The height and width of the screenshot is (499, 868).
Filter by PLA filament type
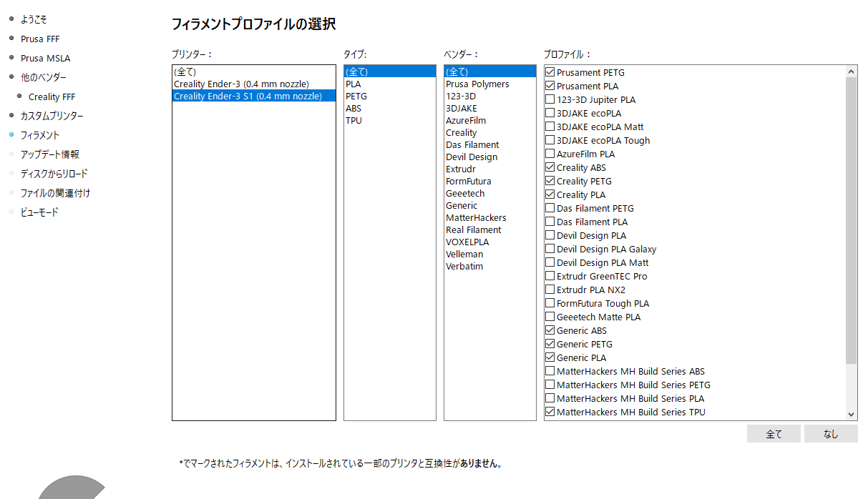click(390, 84)
